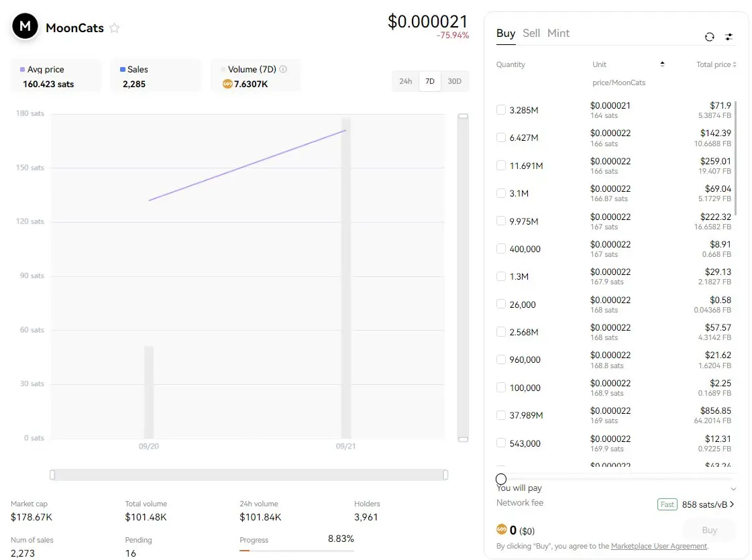The height and width of the screenshot is (560, 752).
Task: Favorite MoonCats with the star icon
Action: (x=114, y=27)
